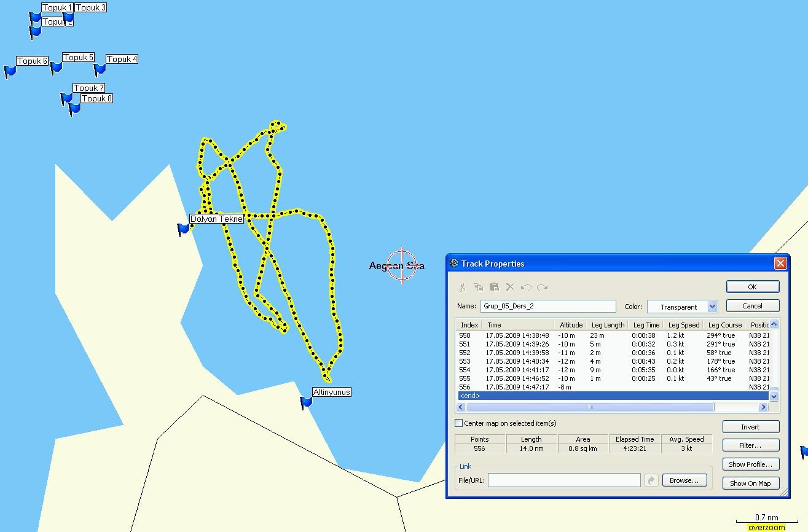Open the Filter... dialog
The image size is (808, 532).
click(x=751, y=445)
